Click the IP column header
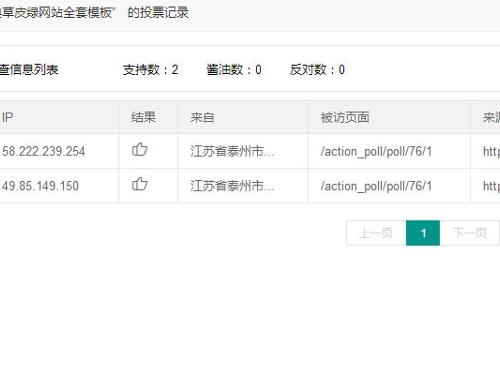The width and height of the screenshot is (500, 375). pos(8,117)
